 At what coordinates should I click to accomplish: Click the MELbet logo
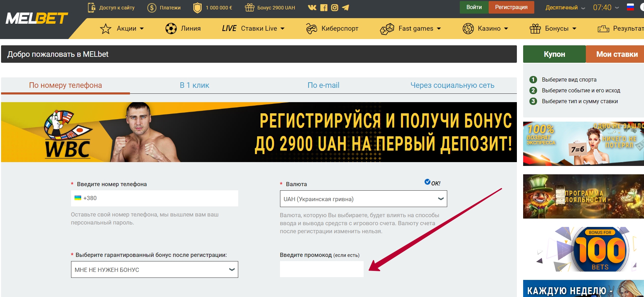tap(37, 18)
